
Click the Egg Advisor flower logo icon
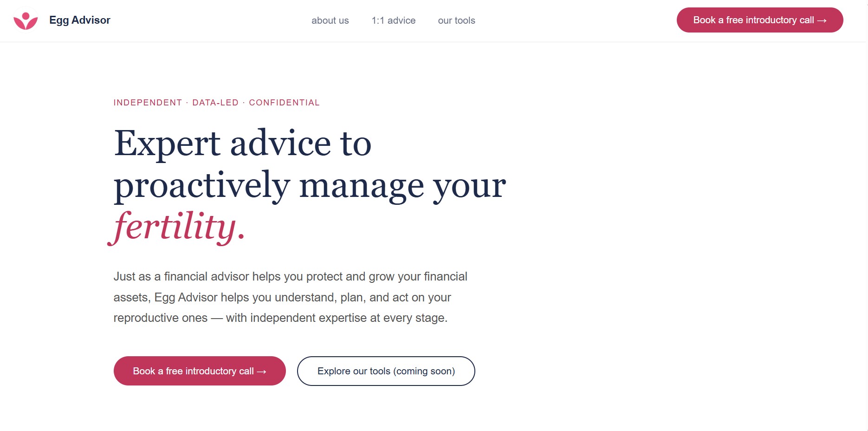tap(26, 20)
